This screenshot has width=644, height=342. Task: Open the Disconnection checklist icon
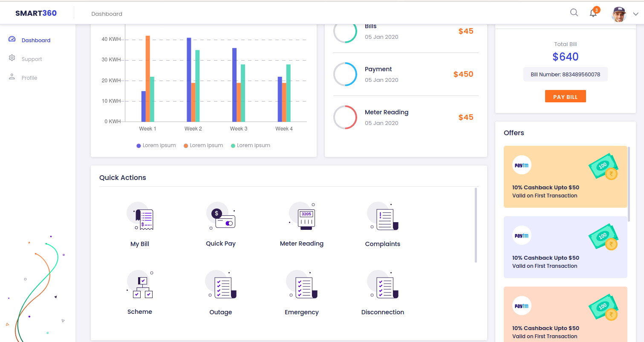(x=383, y=284)
